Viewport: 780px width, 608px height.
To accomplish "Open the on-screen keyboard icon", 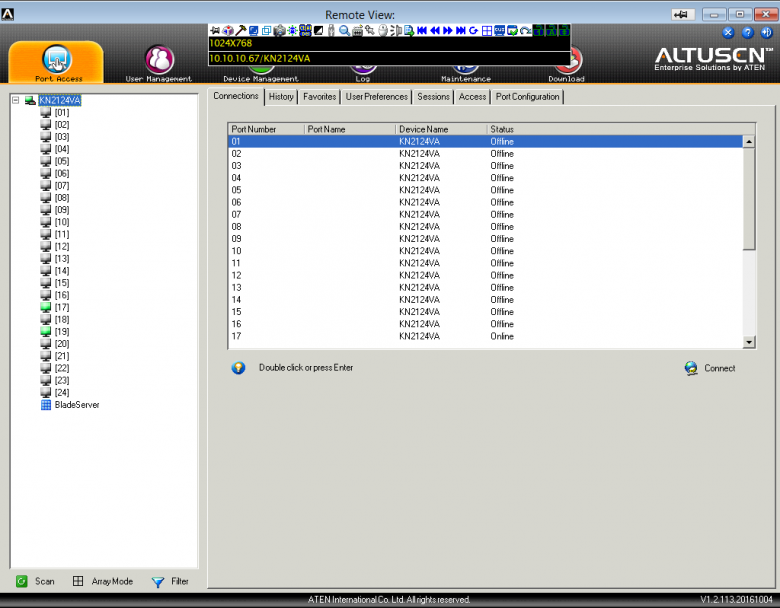I will [x=357, y=31].
